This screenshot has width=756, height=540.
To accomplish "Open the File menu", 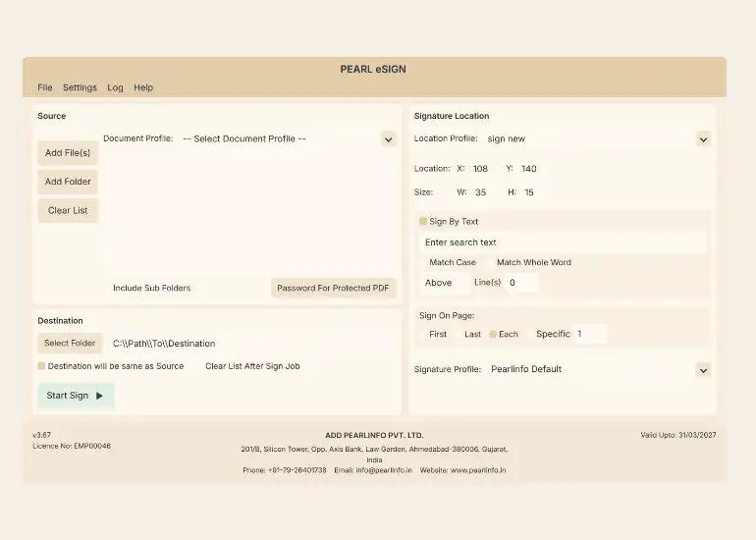I will coord(45,87).
